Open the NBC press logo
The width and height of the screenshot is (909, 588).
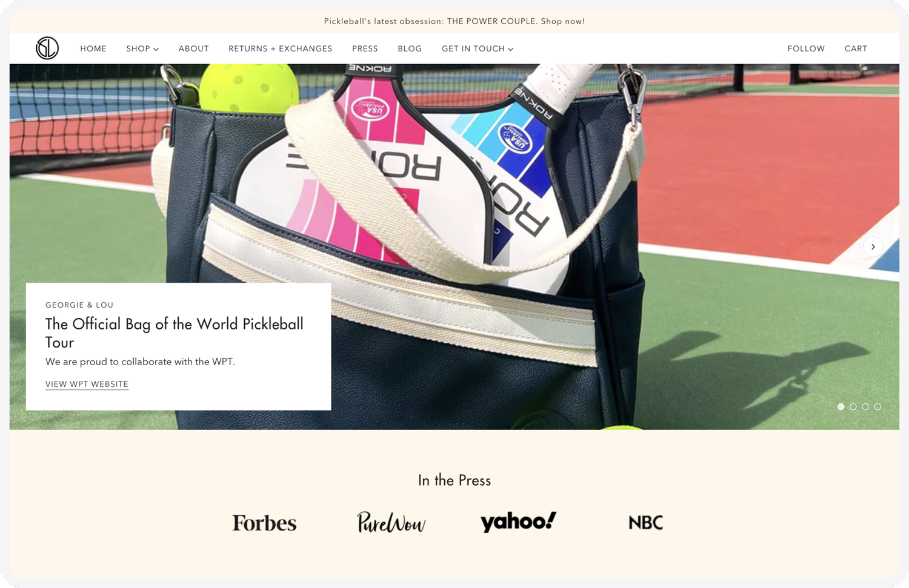tap(646, 522)
